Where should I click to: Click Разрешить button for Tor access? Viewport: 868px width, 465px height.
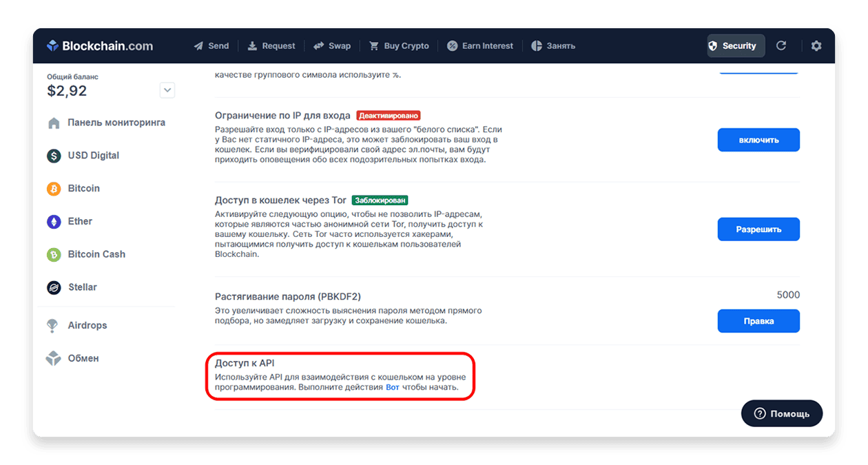(x=758, y=229)
